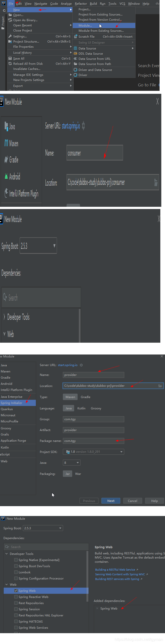
Task: Click the SDK folder icon in the Project SDK combo box
Action: coord(68,452)
